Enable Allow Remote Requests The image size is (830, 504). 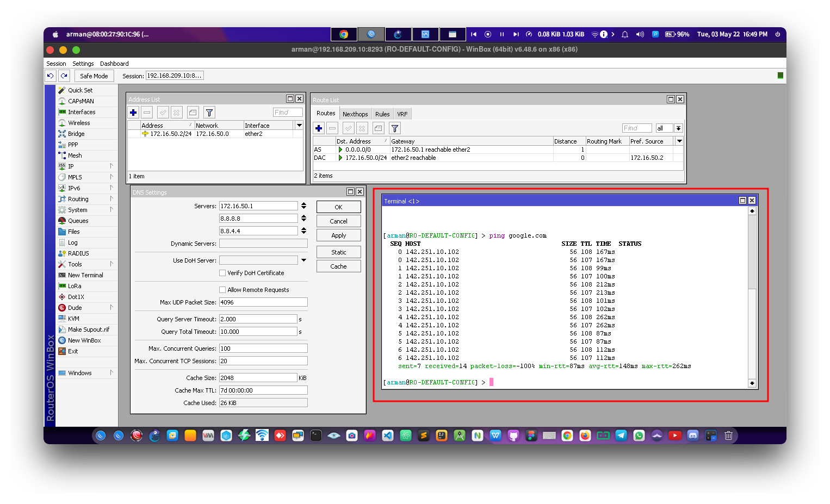point(222,289)
